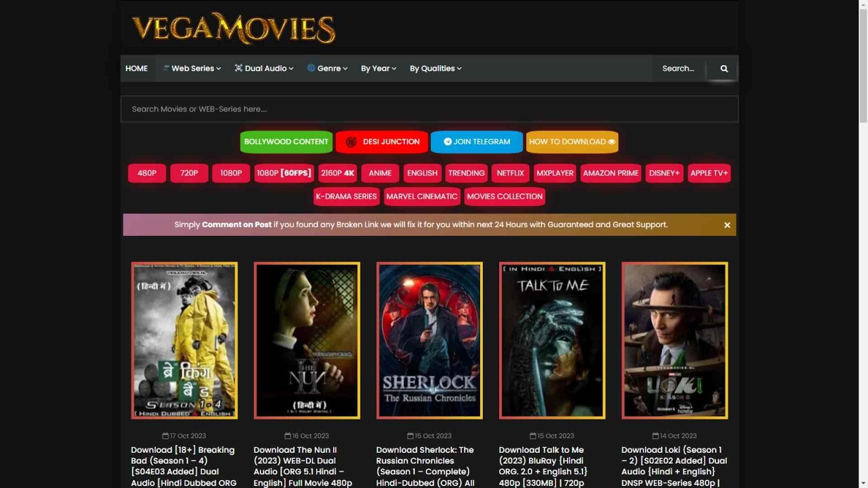Filter by the 480P tag
The width and height of the screenshot is (868, 488).
pyautogui.click(x=147, y=173)
